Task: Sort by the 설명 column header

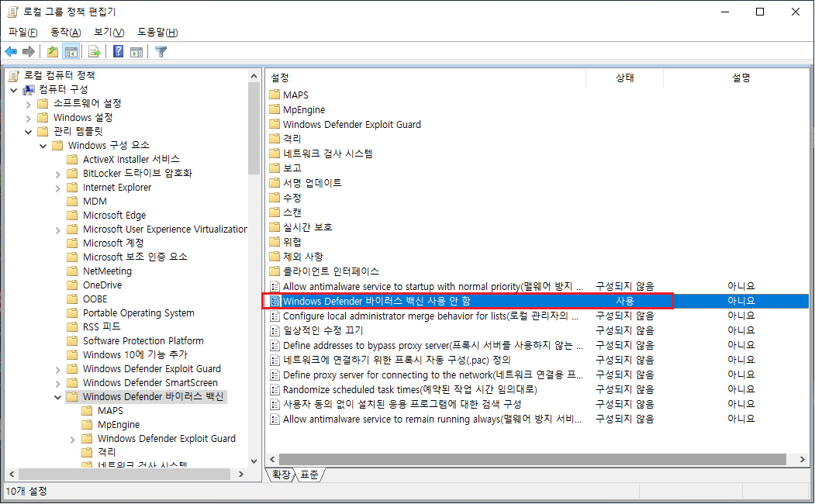Action: 741,78
